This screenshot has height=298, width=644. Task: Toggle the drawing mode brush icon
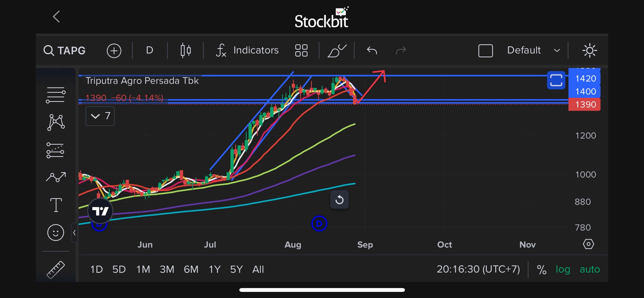tap(336, 50)
